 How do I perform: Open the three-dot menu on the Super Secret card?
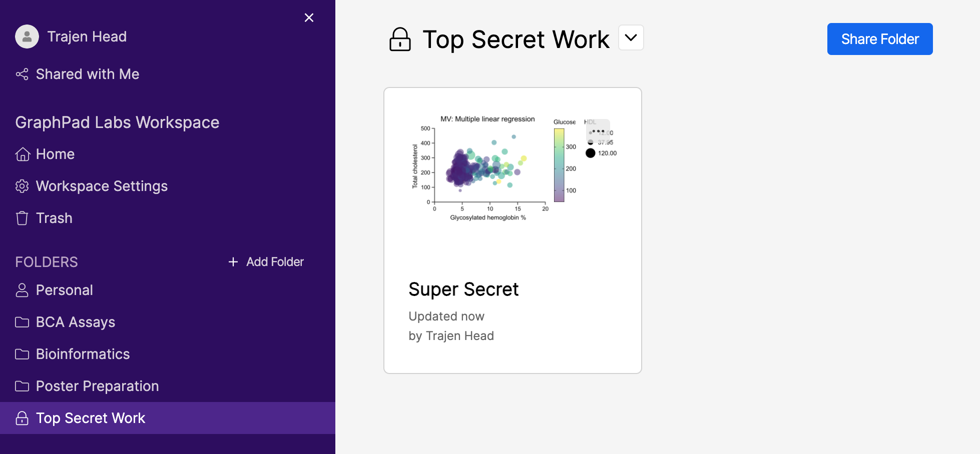[598, 131]
